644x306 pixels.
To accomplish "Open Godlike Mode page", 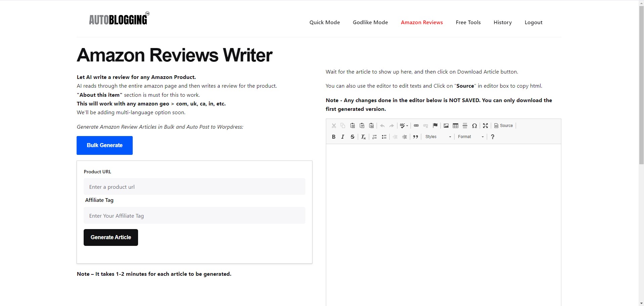I will (370, 23).
